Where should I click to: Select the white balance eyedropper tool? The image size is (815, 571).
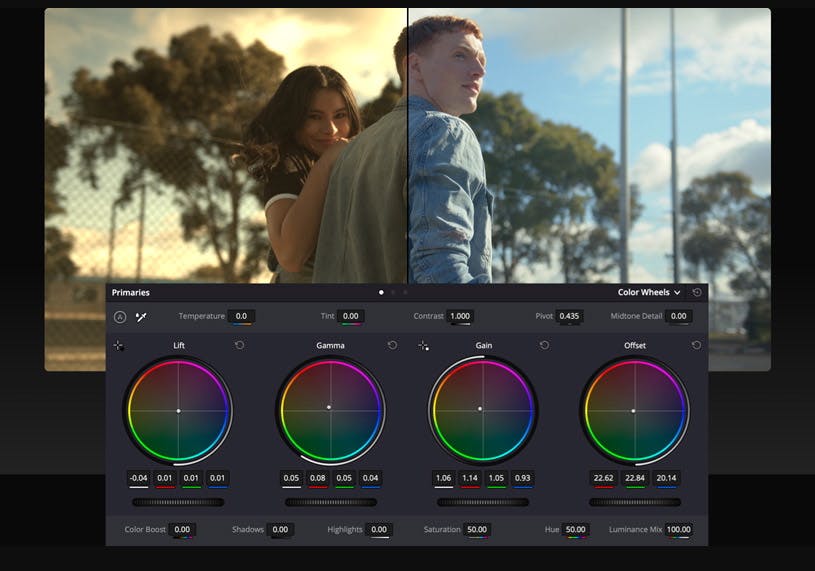(x=141, y=317)
